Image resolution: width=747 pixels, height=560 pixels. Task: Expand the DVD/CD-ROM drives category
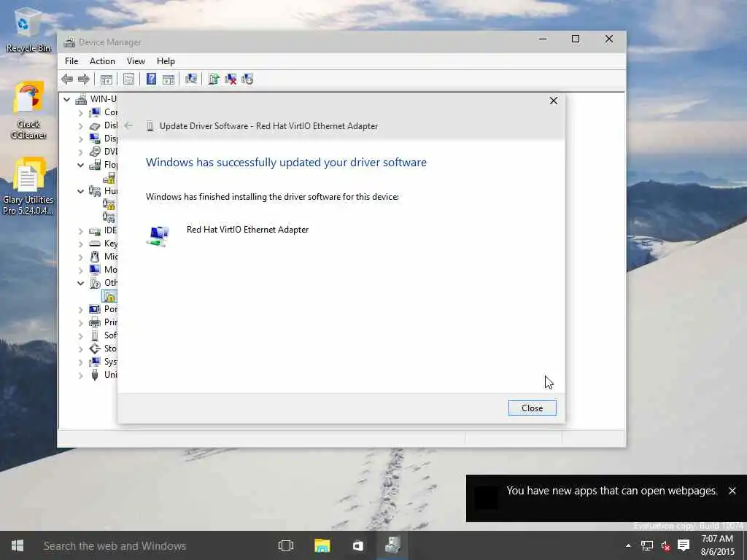click(x=80, y=152)
